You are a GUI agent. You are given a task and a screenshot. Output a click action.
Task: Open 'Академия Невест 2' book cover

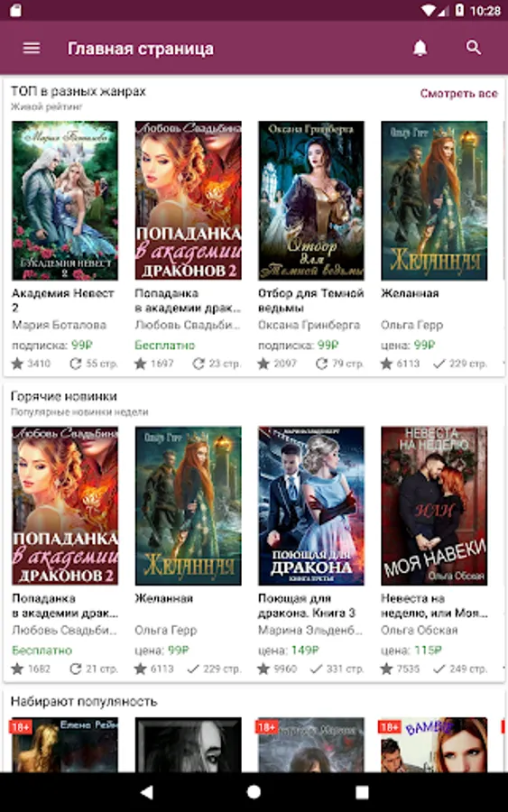65,200
